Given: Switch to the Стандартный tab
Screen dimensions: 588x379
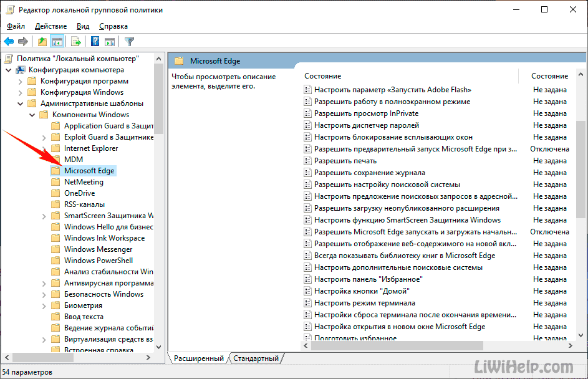Looking at the screenshot, I should [256, 358].
